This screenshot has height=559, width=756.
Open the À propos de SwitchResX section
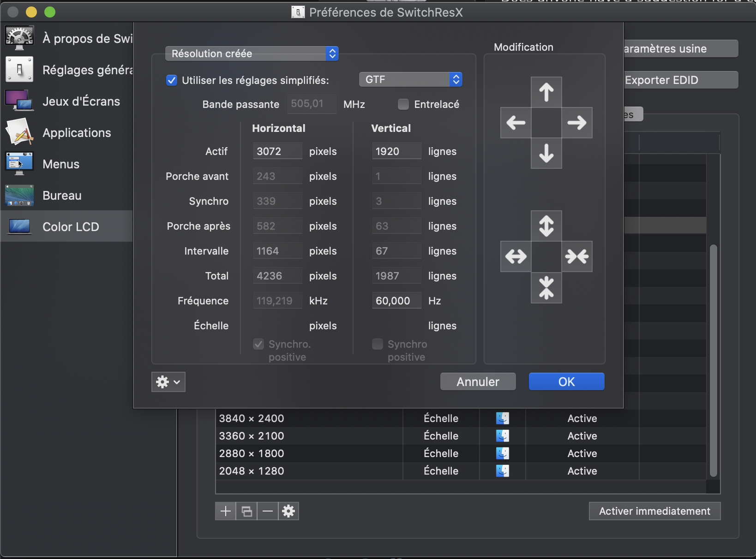67,38
